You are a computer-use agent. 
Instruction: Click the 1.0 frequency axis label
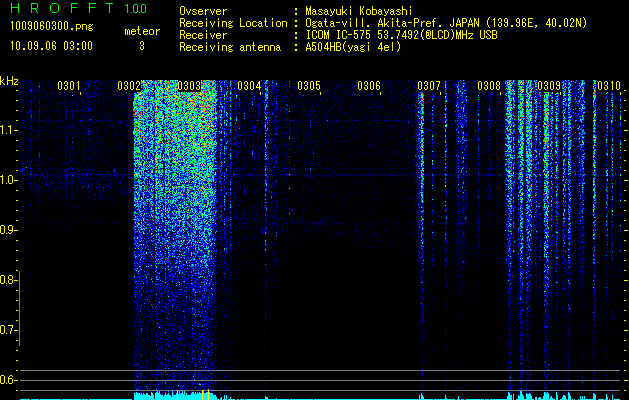pyautogui.click(x=7, y=180)
